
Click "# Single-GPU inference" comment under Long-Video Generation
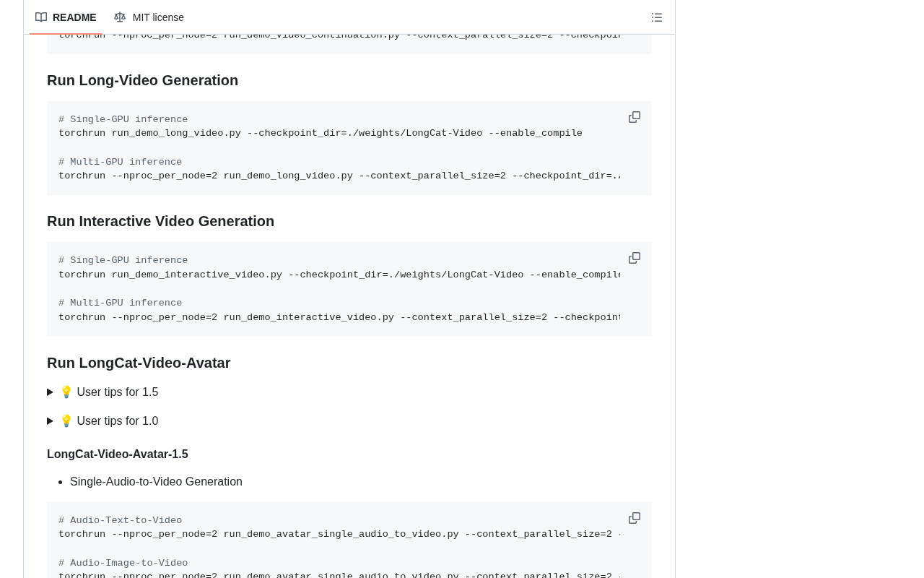(x=123, y=119)
